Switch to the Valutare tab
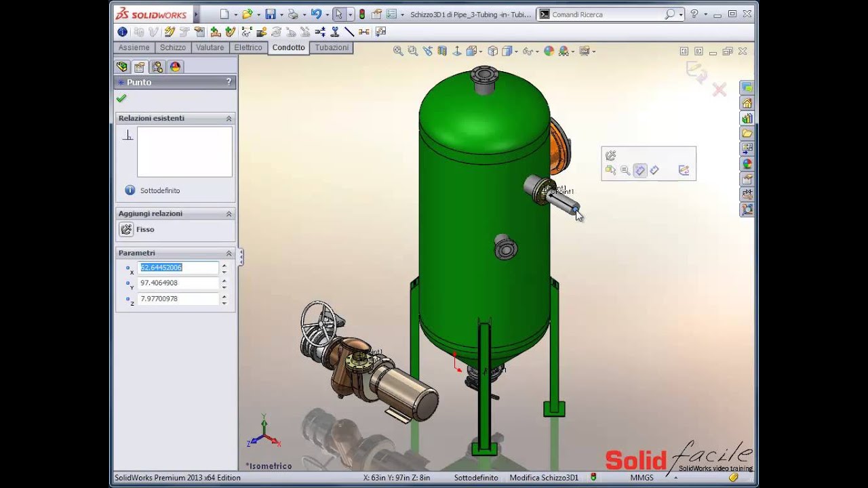868x488 pixels. (x=210, y=47)
